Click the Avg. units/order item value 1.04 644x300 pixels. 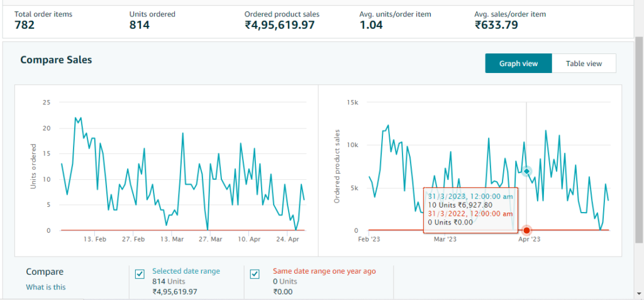click(x=372, y=25)
